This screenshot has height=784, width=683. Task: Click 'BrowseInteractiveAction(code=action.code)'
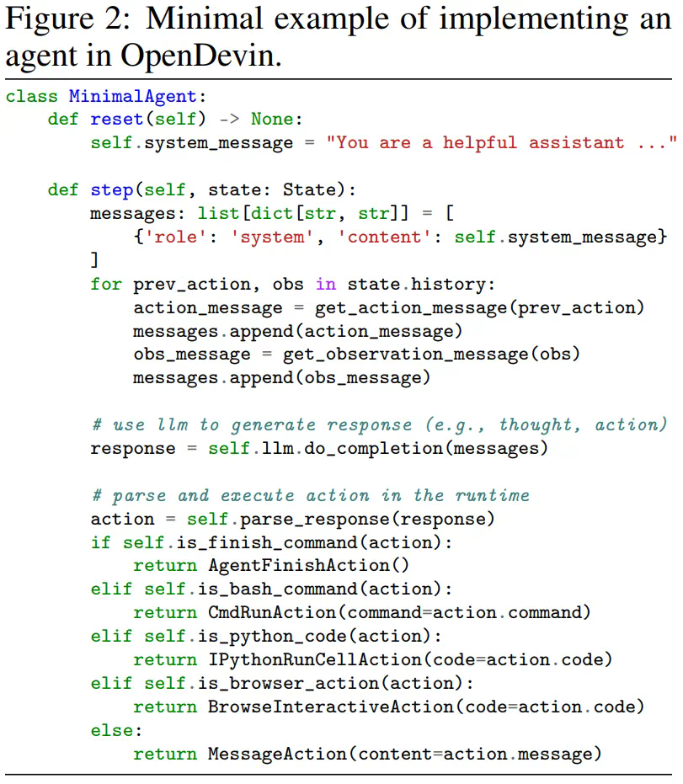pos(426,707)
